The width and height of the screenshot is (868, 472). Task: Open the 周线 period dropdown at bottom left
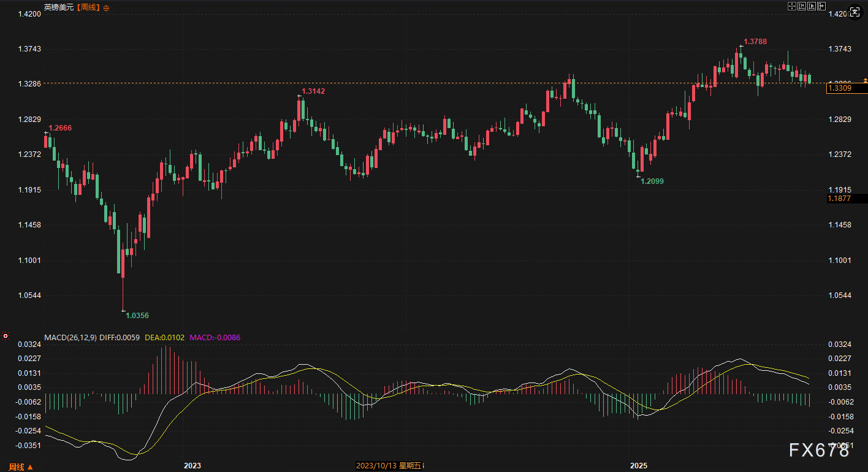click(20, 467)
